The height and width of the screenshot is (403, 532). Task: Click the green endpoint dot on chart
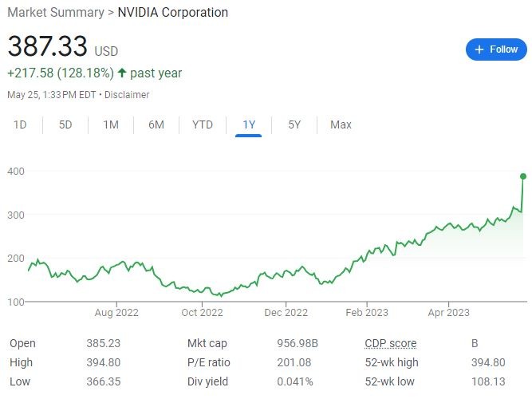523,176
